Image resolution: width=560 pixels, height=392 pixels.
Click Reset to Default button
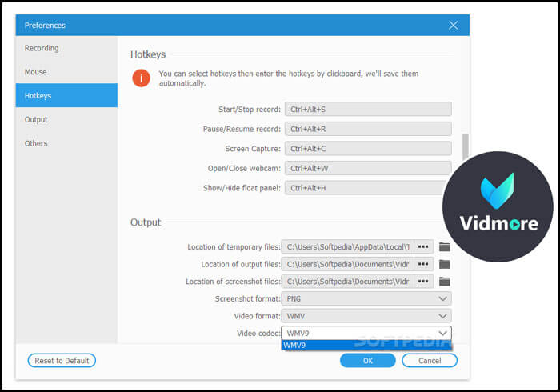coord(62,361)
